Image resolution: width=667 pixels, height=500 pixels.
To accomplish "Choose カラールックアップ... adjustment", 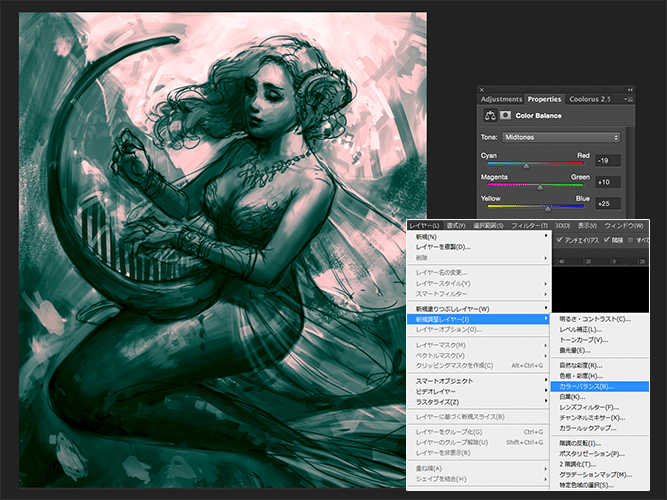I will coord(600,429).
